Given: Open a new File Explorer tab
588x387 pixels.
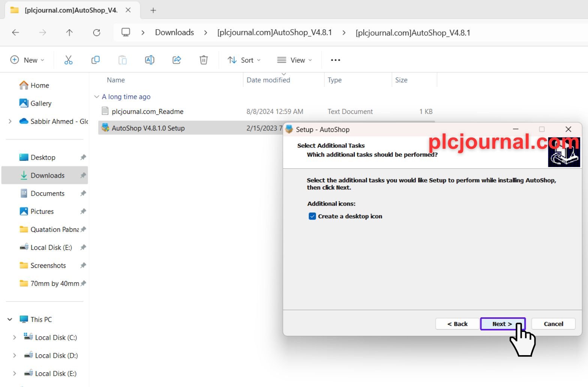Looking at the screenshot, I should click(153, 10).
